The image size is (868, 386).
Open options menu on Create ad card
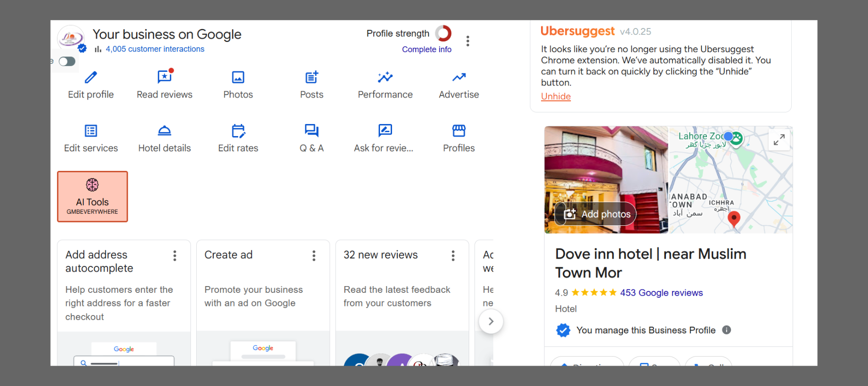point(314,256)
